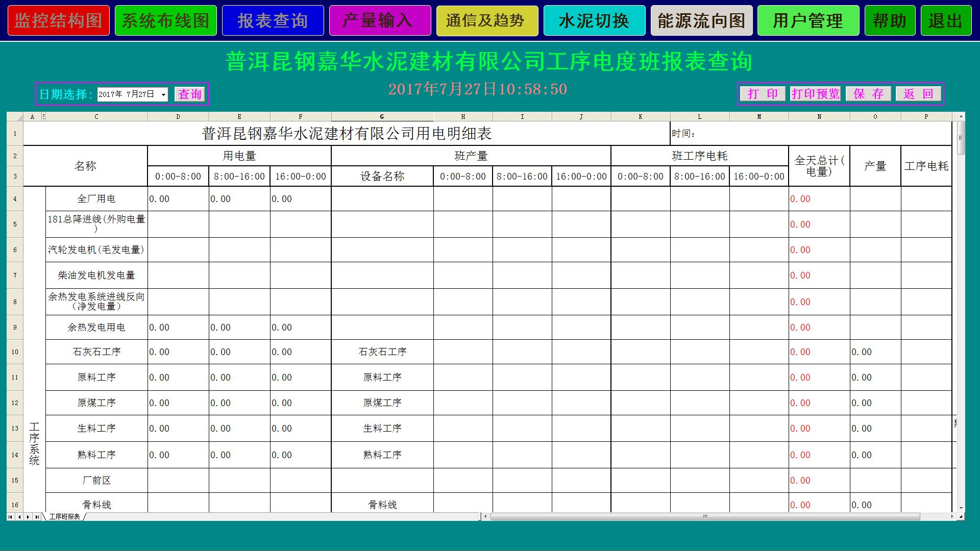Select the 工序班报表 sheet tab
The width and height of the screenshot is (980, 551).
point(64,517)
